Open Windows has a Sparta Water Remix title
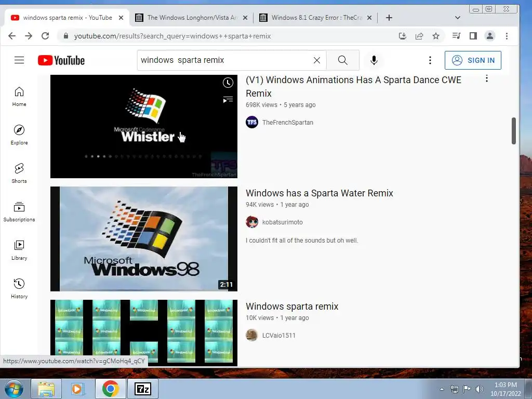532x399 pixels. (x=320, y=193)
